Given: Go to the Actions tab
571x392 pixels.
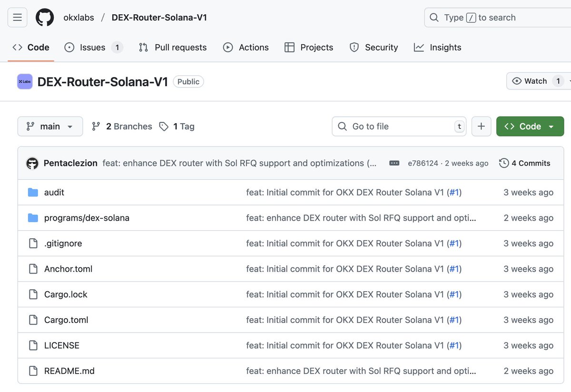Looking at the screenshot, I should click(246, 47).
